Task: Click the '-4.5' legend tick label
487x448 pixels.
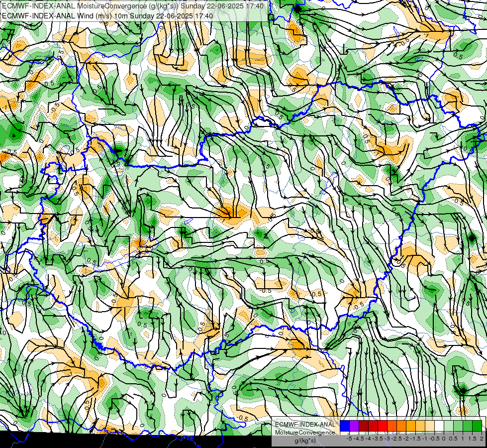Action: coord(359,439)
